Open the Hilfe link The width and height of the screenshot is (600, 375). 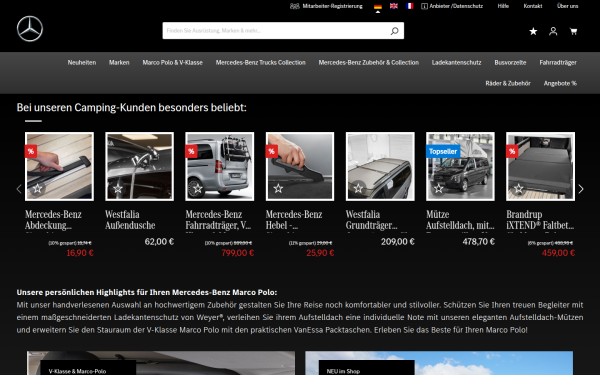503,6
